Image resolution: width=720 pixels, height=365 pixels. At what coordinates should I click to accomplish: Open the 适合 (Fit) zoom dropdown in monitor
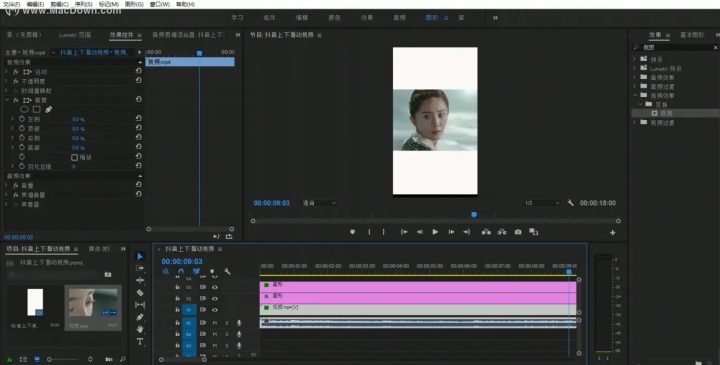319,203
